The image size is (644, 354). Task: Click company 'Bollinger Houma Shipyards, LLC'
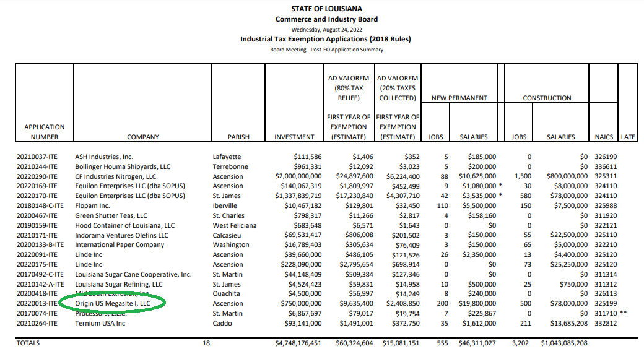123,166
